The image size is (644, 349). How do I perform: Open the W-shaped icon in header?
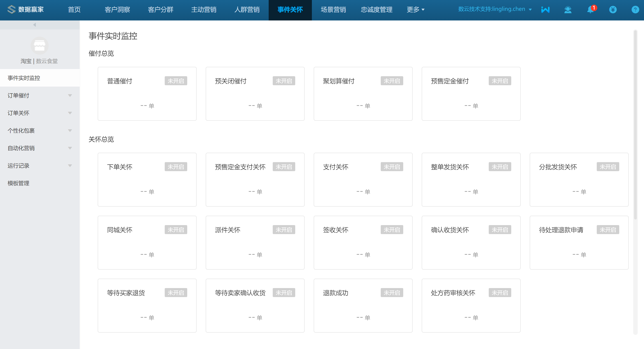[x=545, y=10]
